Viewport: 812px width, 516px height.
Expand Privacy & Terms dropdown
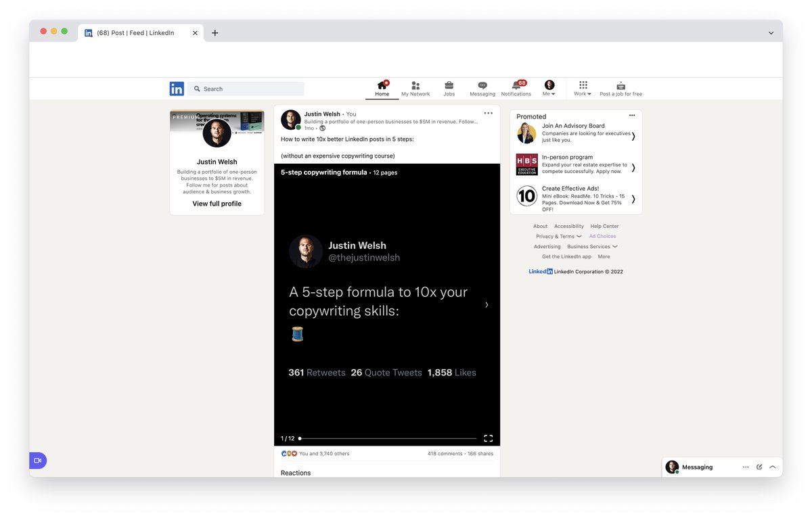pos(558,237)
